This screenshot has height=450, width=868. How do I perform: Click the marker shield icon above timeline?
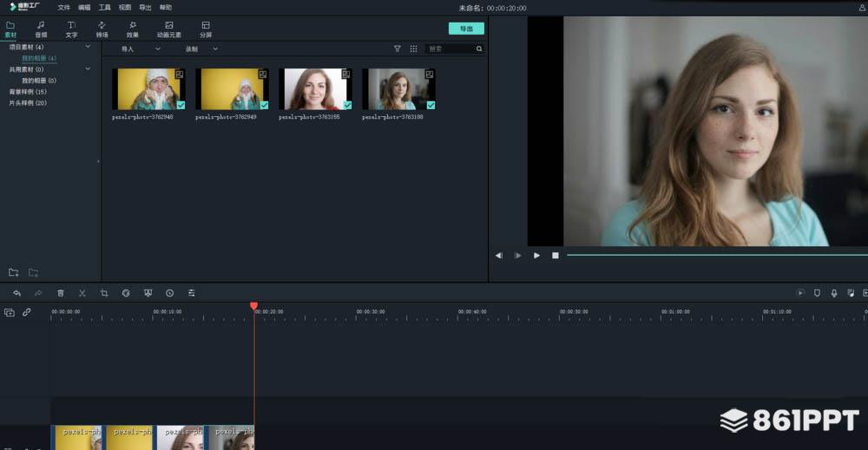[x=817, y=293]
